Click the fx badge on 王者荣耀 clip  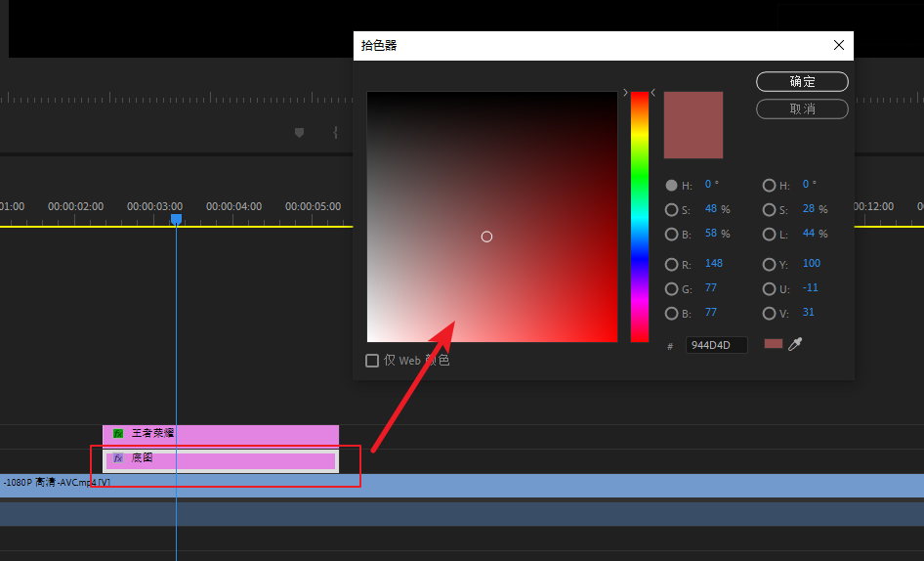click(x=118, y=433)
